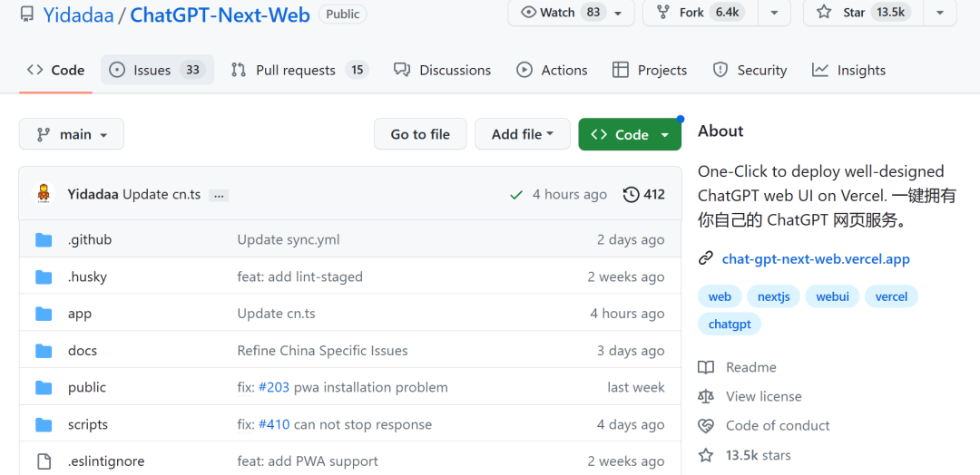This screenshot has height=475, width=980.
Task: Open the Issues tab
Action: (157, 70)
